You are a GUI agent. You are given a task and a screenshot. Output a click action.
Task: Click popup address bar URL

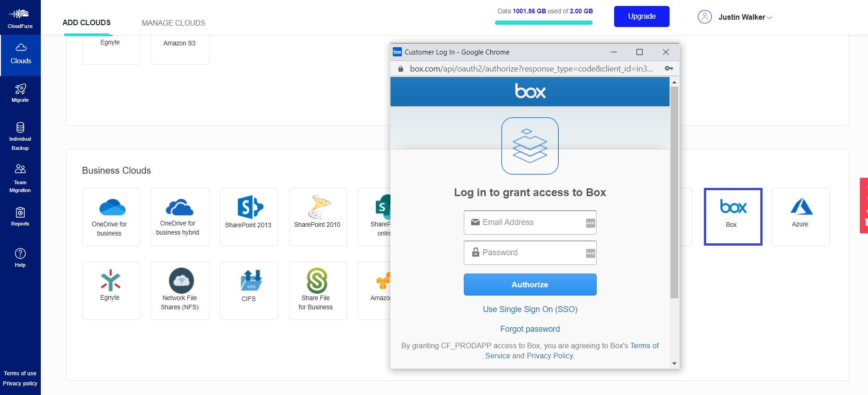click(x=531, y=69)
